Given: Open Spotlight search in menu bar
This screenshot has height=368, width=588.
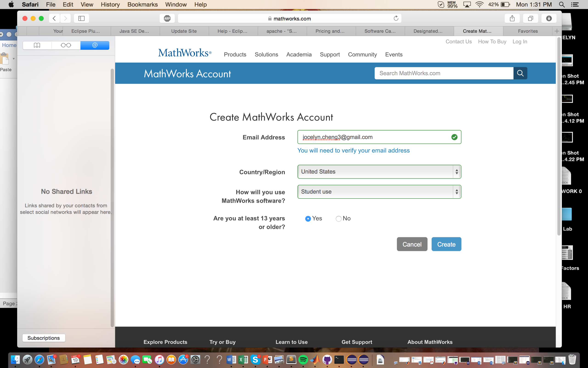Looking at the screenshot, I should tap(562, 4).
